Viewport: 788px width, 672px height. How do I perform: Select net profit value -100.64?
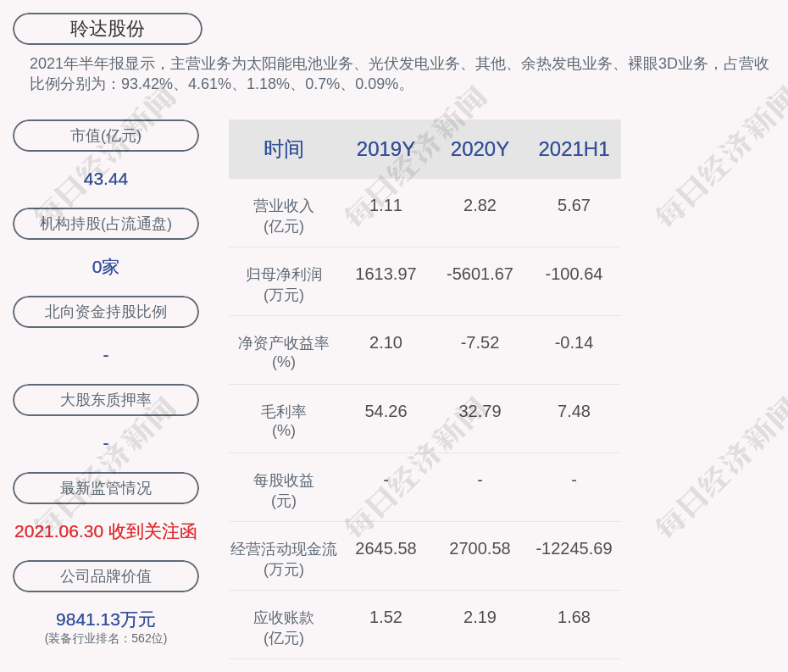tap(574, 274)
